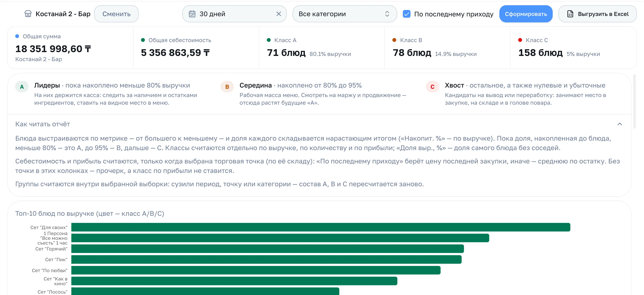Click the Сет "Пик" chart bar
The image size is (644, 295).
(266, 259)
